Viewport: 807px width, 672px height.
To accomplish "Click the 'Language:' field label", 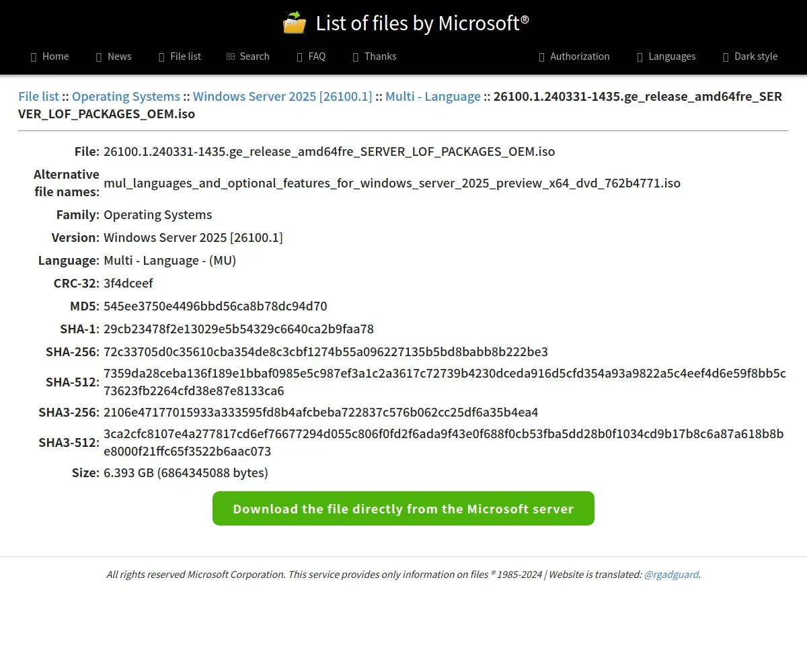I will point(69,260).
